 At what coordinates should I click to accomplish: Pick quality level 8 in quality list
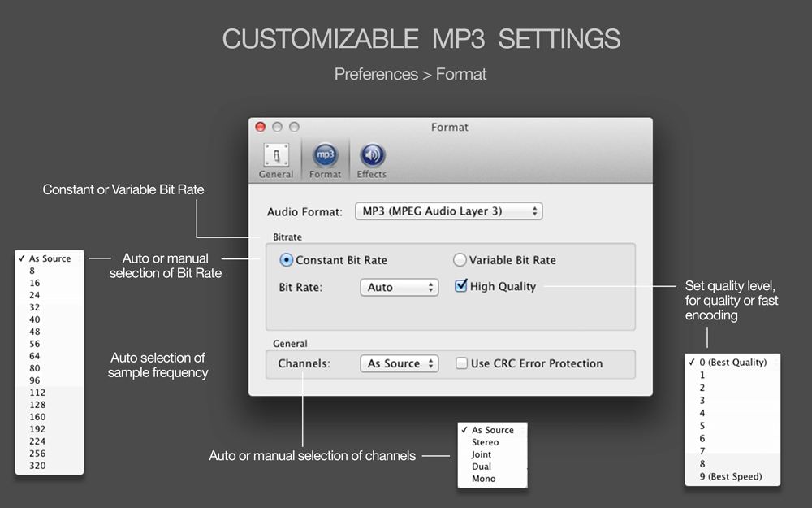pyautogui.click(x=732, y=464)
